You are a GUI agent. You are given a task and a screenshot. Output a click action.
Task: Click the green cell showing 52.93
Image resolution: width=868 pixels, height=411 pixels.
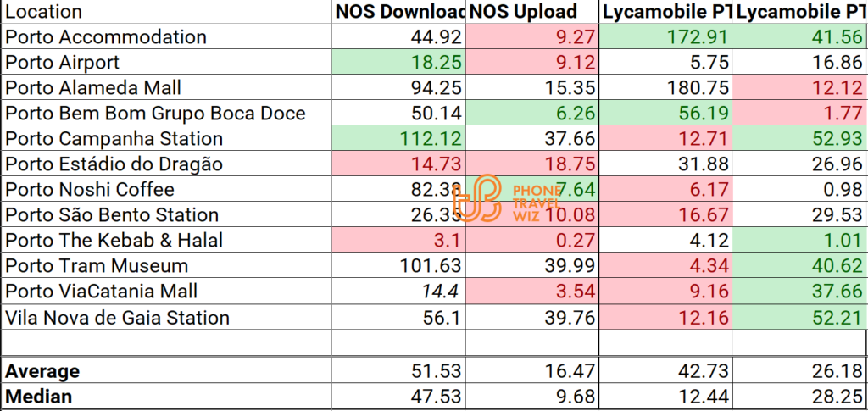coord(801,139)
